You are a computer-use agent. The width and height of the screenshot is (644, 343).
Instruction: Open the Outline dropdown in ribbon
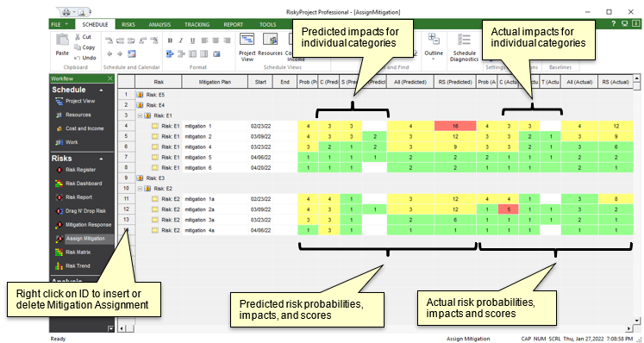[x=434, y=47]
